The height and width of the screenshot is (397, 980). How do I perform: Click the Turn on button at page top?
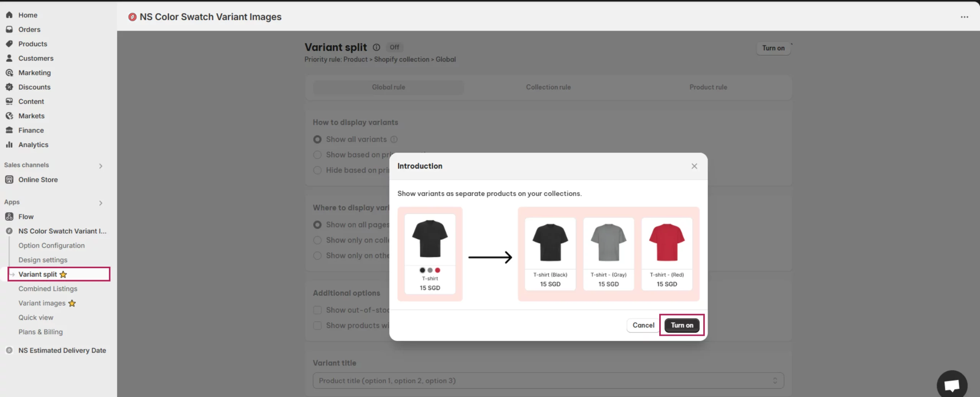click(773, 48)
